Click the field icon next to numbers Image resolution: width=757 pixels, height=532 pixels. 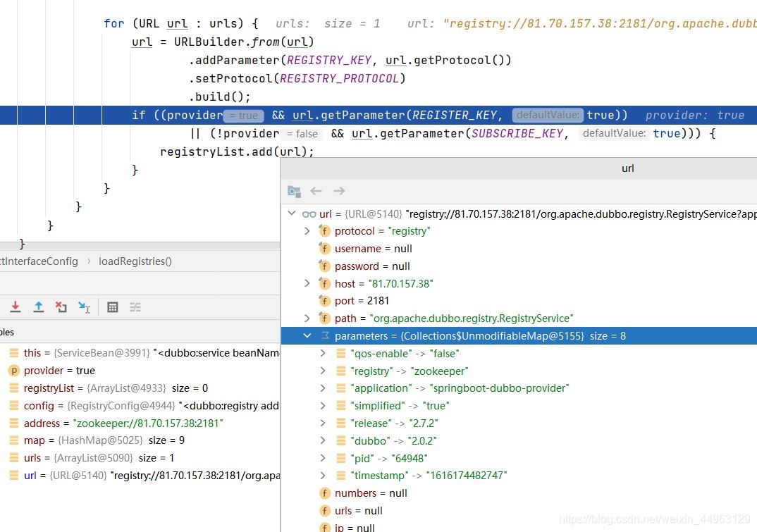click(x=324, y=493)
